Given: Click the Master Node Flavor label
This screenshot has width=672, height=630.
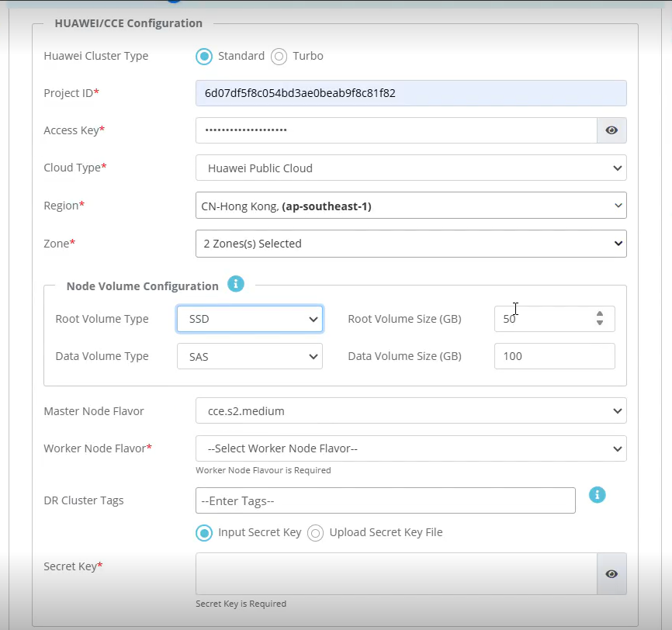Looking at the screenshot, I should click(x=94, y=411).
